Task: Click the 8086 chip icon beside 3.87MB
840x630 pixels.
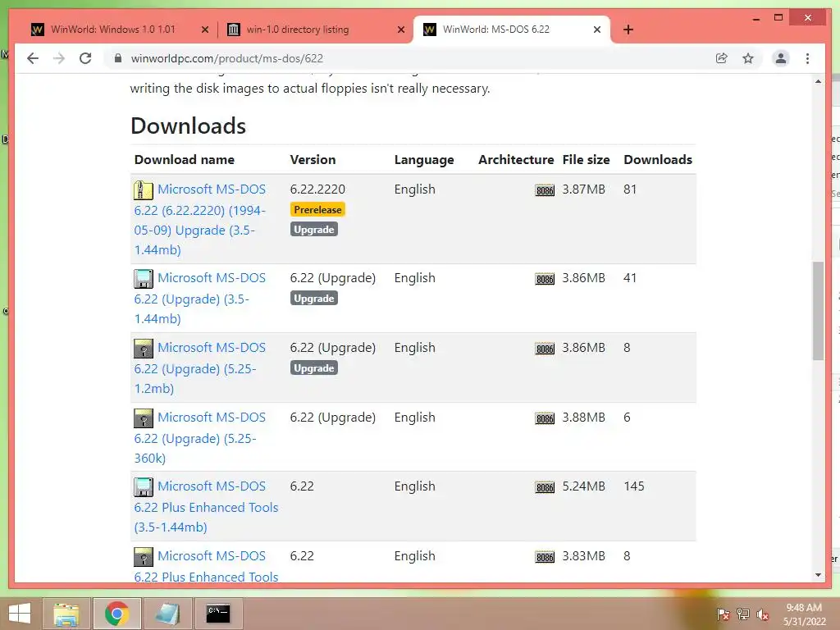Action: (x=545, y=190)
